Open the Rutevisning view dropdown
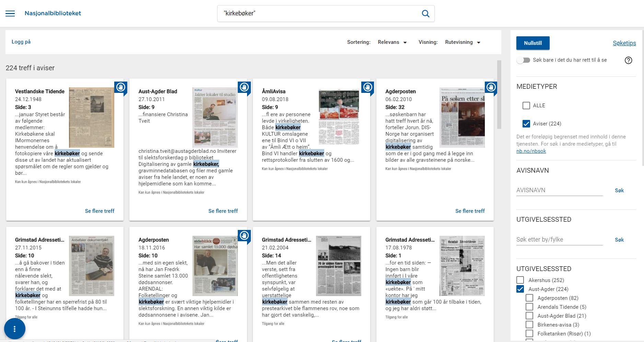 coord(462,42)
